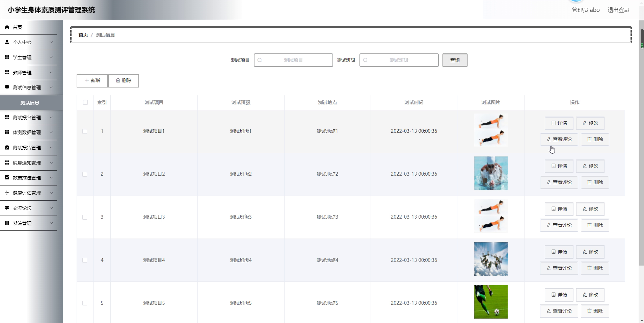
Task: Open the 体测数据管理 menu label
Action: point(27,132)
